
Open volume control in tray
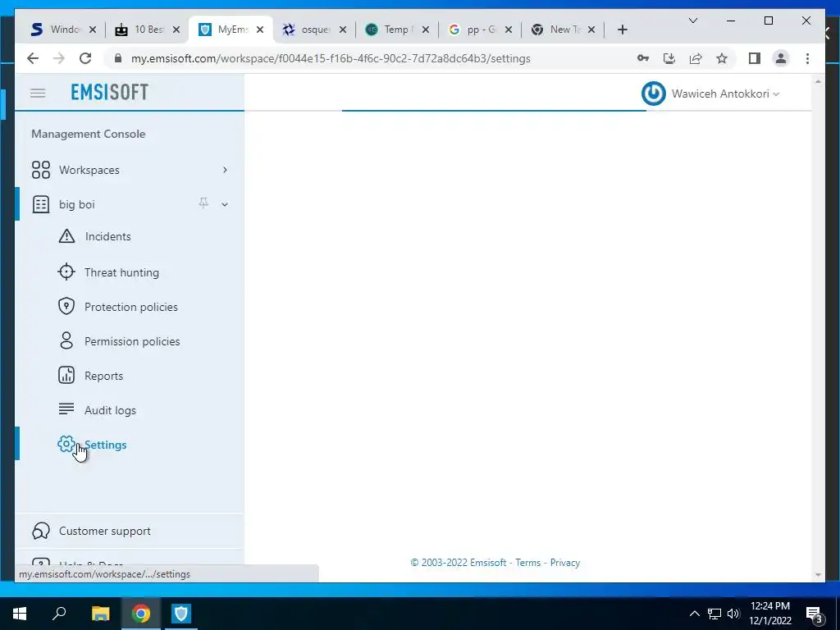pos(733,614)
